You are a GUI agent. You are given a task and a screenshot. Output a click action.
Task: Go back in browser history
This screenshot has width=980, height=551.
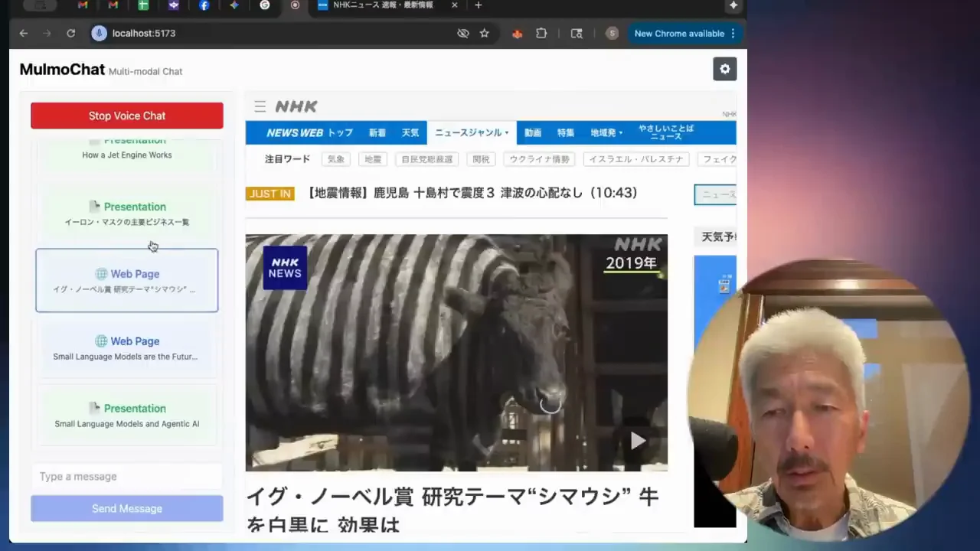pyautogui.click(x=24, y=33)
